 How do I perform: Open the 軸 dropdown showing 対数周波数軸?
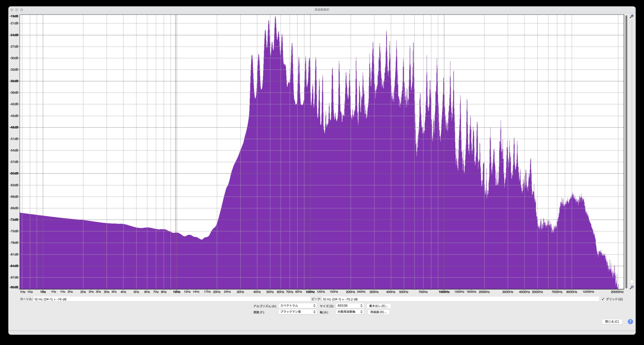coord(350,312)
